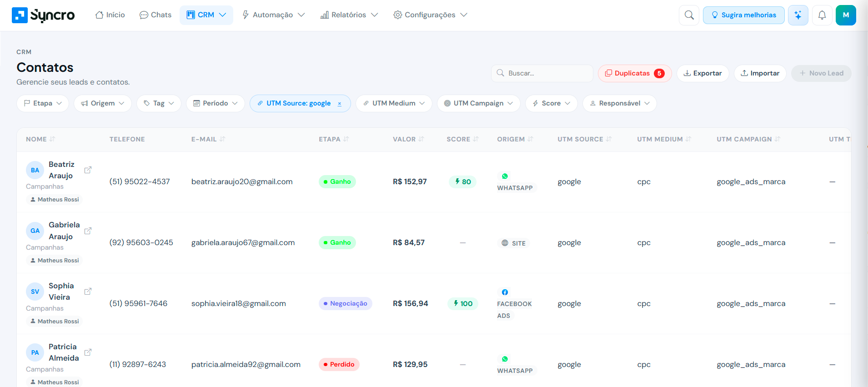This screenshot has width=868, height=387.
Task: Sort by Nome column arrows
Action: (52, 139)
